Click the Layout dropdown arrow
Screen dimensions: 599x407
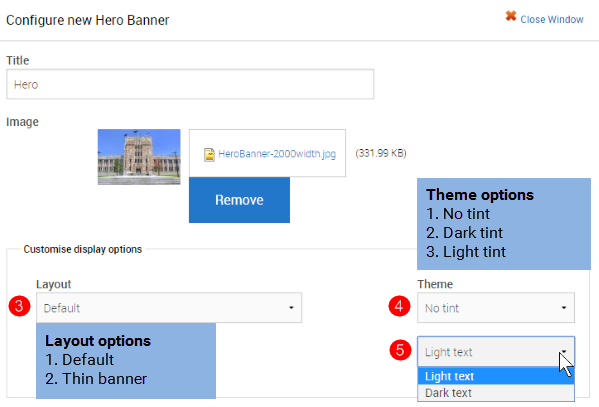pyautogui.click(x=291, y=308)
